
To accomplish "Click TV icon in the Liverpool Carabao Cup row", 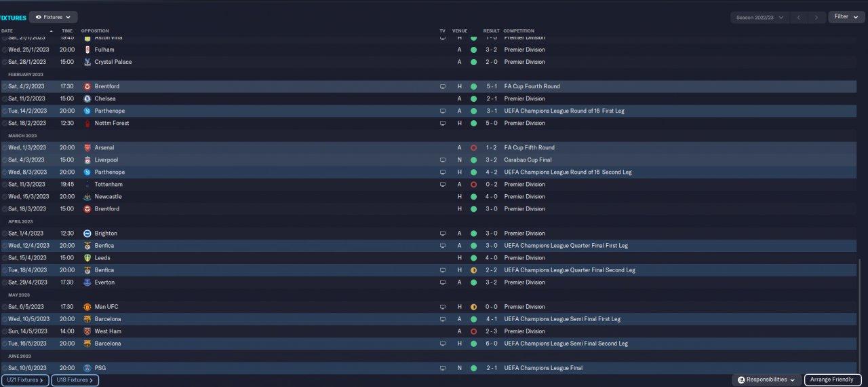I will (x=443, y=160).
